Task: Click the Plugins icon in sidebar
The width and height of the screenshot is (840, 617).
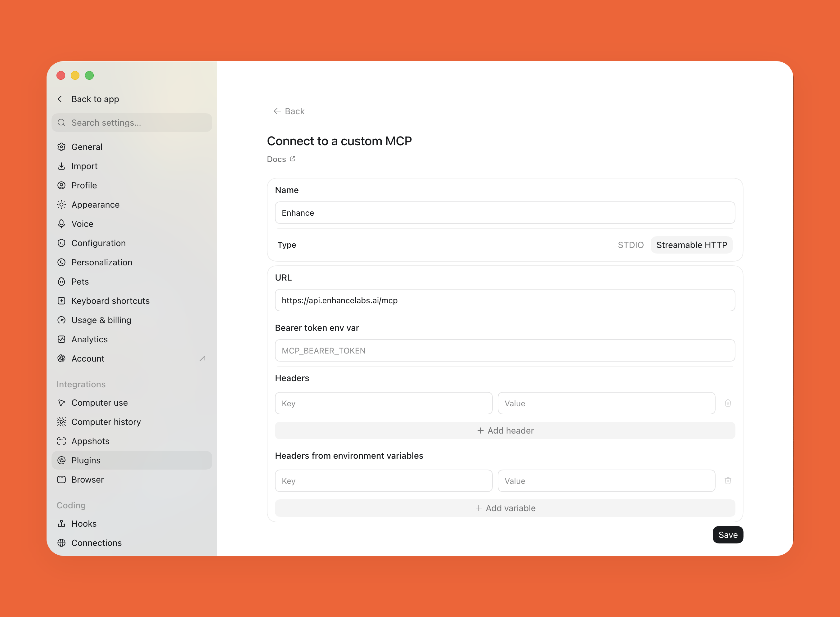Action: click(62, 460)
